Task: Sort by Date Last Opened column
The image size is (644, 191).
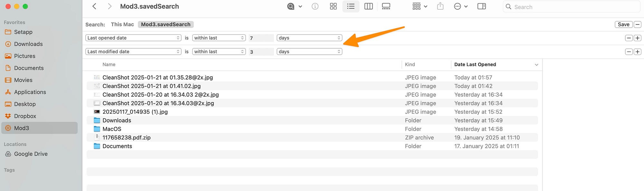Action: point(475,65)
